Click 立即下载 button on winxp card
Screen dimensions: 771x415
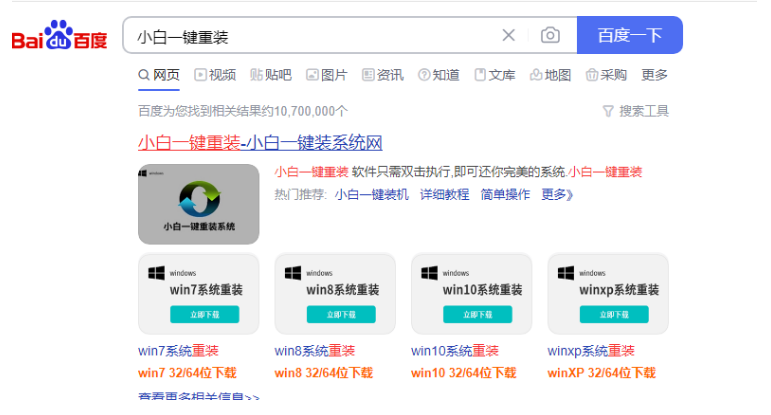click(614, 314)
